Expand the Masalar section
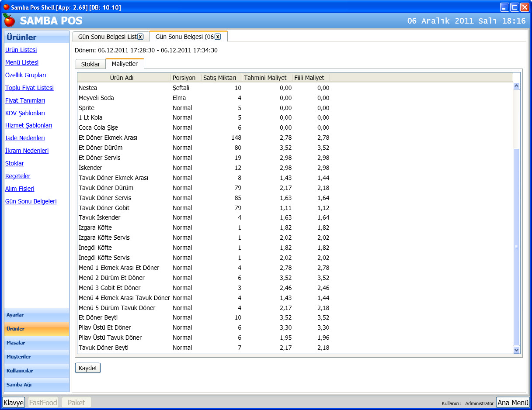The width and height of the screenshot is (532, 410). coord(37,343)
